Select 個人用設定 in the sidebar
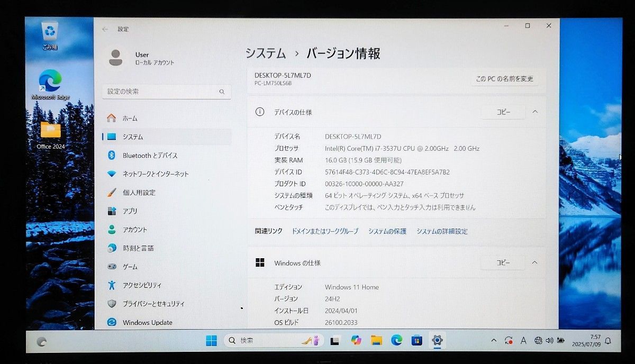The image size is (635, 364). (x=139, y=193)
